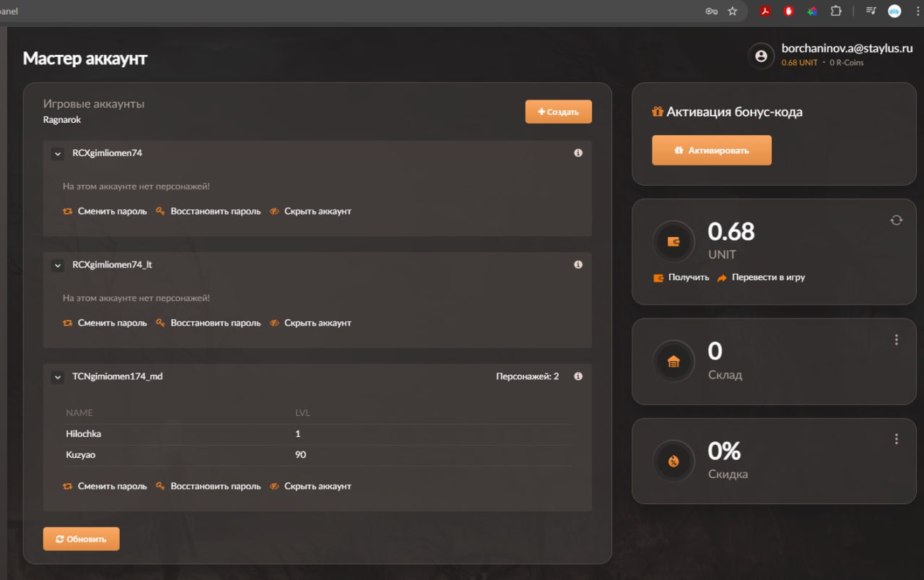924x580 pixels.
Task: Open the Склад card three-dot menu
Action: tap(896, 339)
